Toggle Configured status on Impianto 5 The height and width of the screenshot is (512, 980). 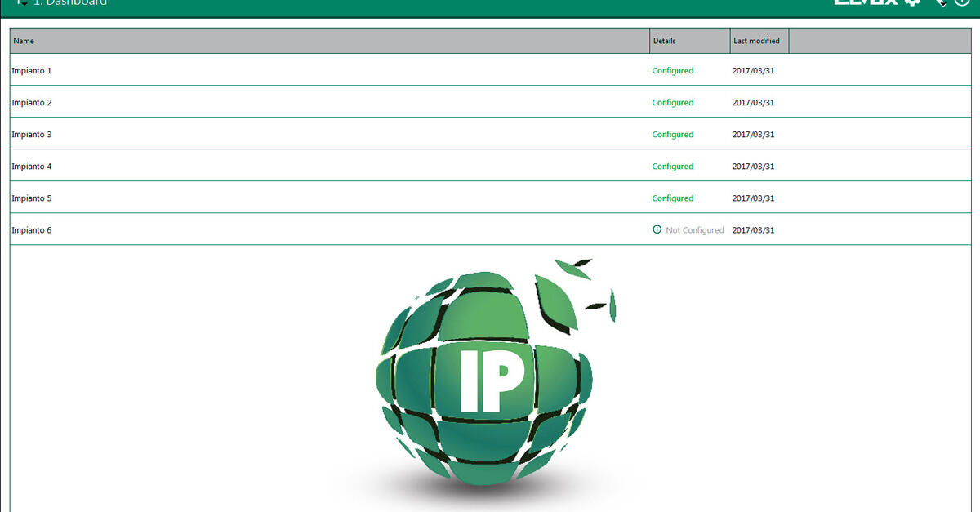tap(672, 198)
